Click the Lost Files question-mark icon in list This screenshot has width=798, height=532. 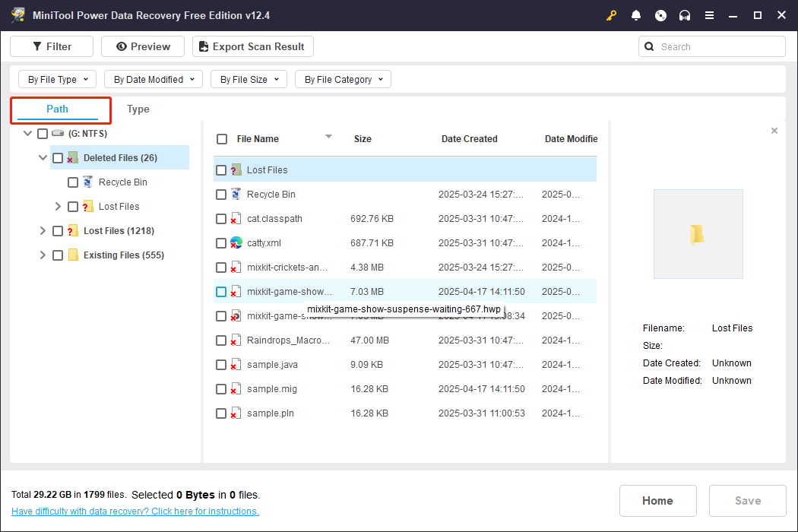coord(236,169)
